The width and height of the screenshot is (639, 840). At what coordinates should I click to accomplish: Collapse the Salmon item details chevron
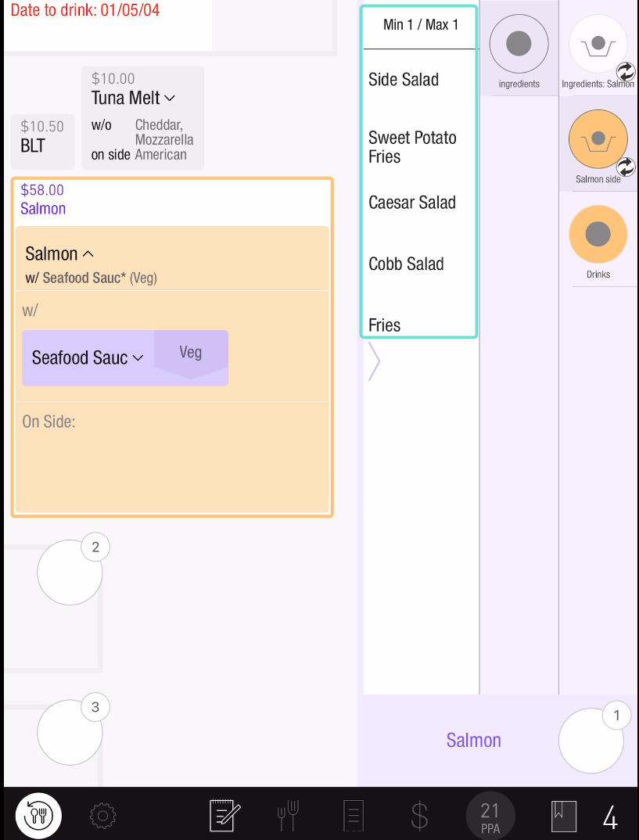[88, 253]
